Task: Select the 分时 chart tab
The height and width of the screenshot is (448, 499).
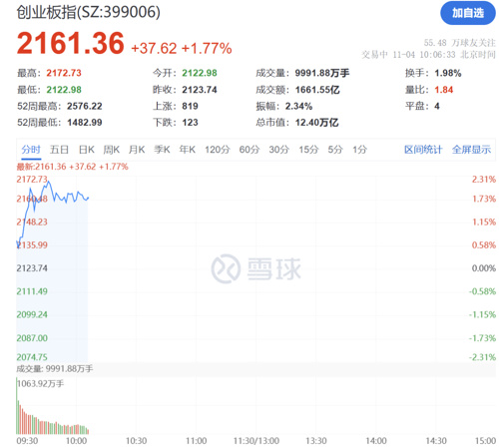Action: 31,150
